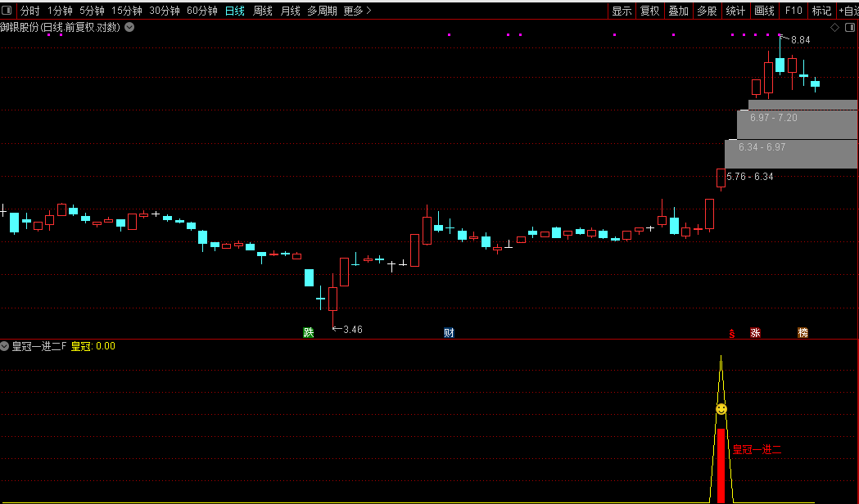
Task: Open the 多股 multi-stock view
Action: click(708, 11)
